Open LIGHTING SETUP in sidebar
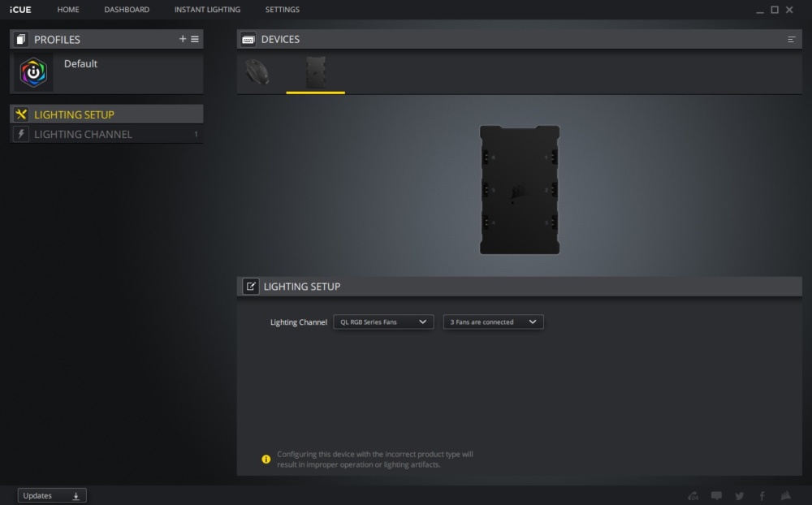Image resolution: width=812 pixels, height=505 pixels. (x=106, y=114)
